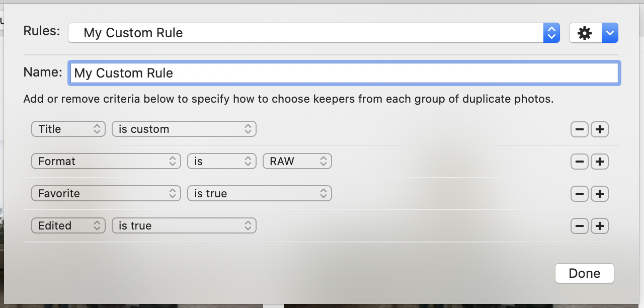Open the Edited attribute dropdown
Image resolution: width=644 pixels, height=308 pixels.
pyautogui.click(x=68, y=226)
